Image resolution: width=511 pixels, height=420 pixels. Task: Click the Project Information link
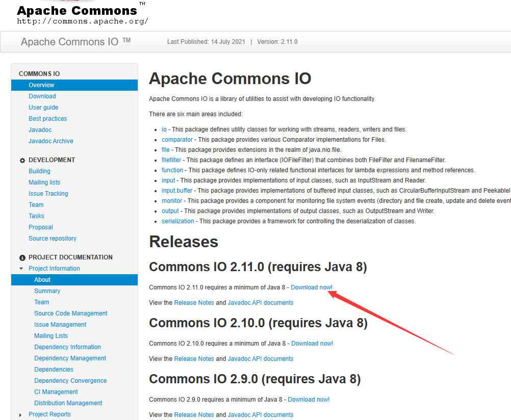point(54,269)
